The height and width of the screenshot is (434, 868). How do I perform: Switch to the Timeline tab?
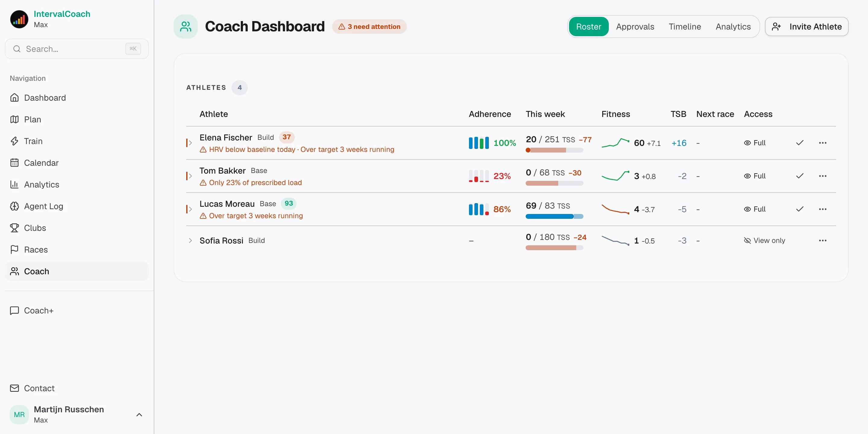pos(685,27)
